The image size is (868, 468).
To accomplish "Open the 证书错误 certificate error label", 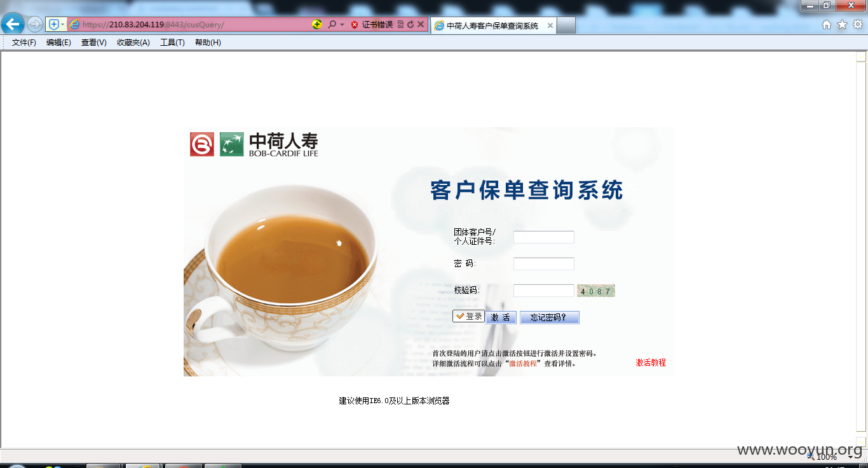I will click(377, 25).
